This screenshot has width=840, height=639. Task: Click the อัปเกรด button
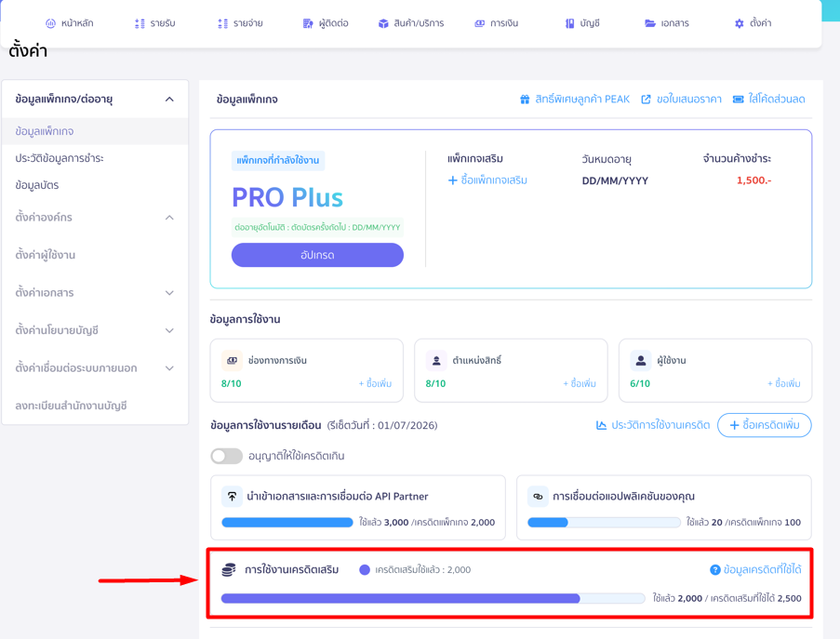317,255
